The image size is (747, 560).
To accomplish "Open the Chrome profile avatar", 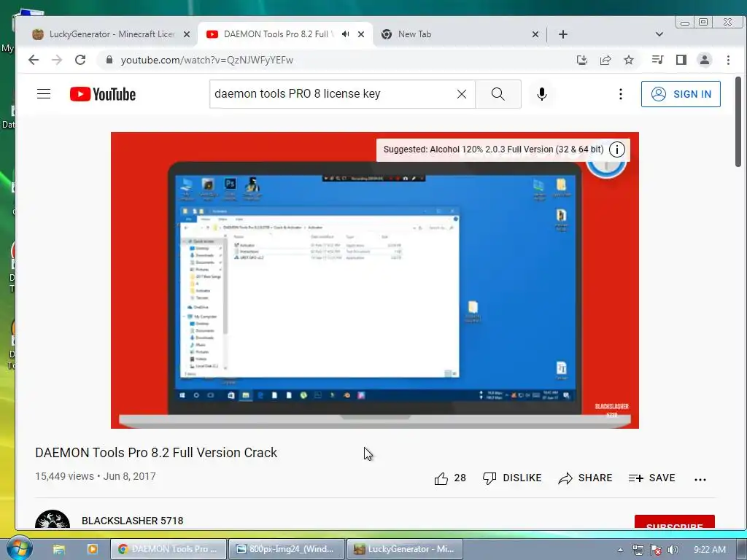I will point(704,60).
